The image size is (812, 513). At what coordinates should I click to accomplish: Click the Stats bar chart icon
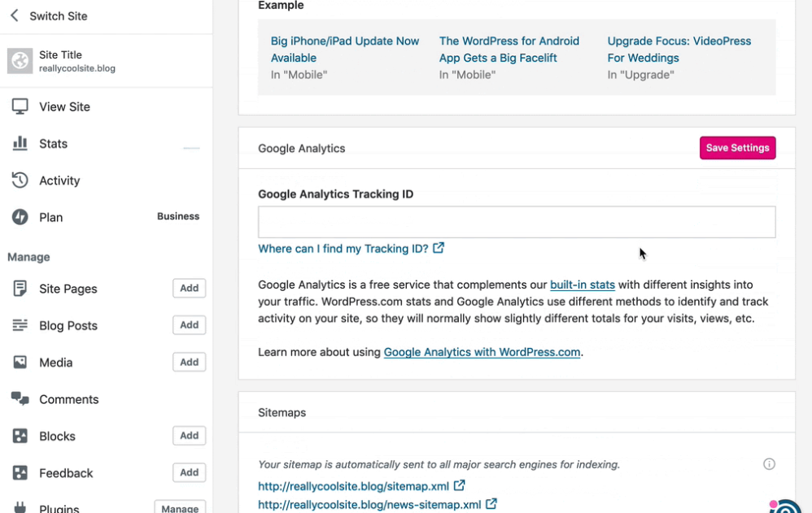click(20, 143)
